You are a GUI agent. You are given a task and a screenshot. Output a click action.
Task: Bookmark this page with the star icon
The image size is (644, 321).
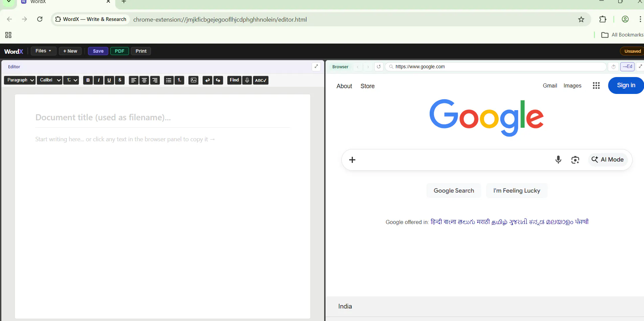(x=581, y=19)
